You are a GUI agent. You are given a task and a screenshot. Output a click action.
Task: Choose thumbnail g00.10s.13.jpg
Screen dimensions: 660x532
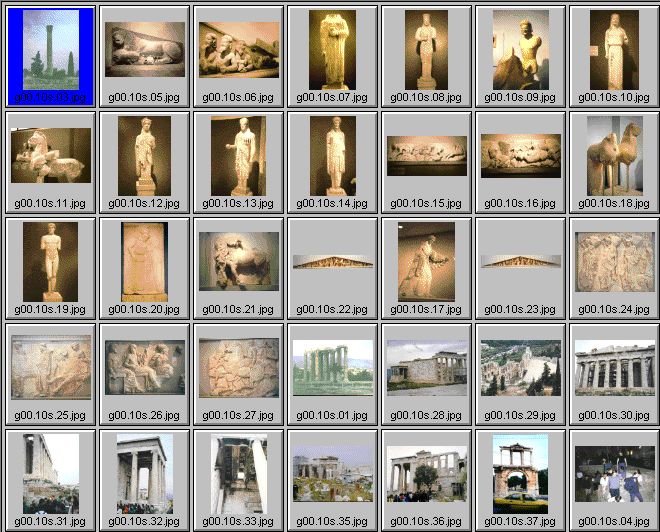point(238,156)
